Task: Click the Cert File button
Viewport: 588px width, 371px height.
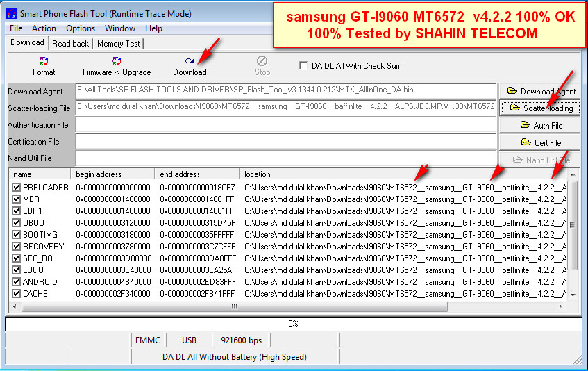Action: point(539,142)
